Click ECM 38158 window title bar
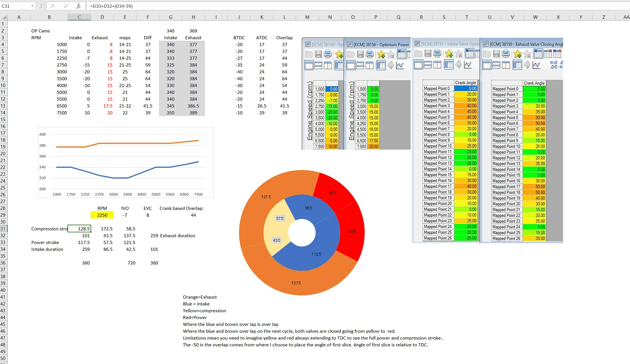Image resolution: width=630 pixels, height=364 pixels. pos(323,44)
